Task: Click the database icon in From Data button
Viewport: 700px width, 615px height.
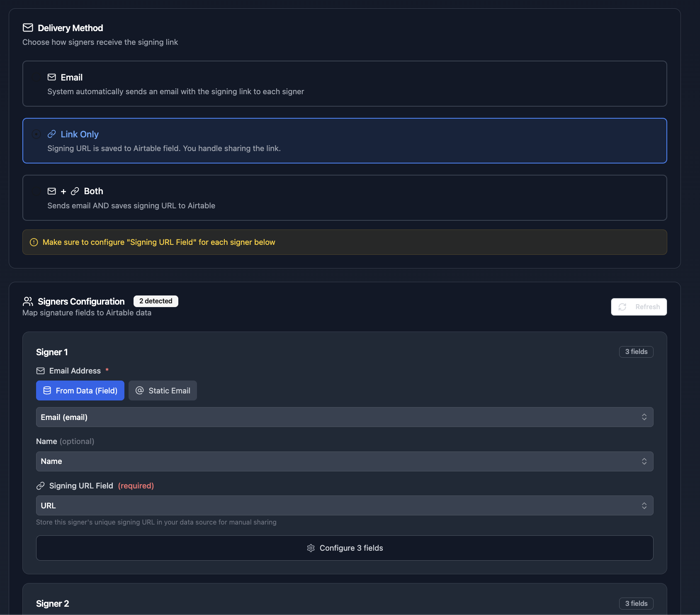Action: (47, 391)
